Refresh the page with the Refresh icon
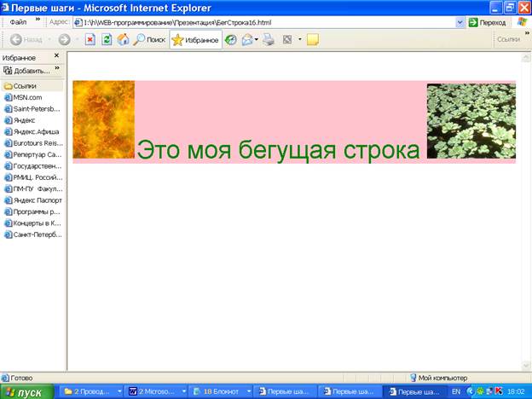Viewport: 532px width, 399px height. coord(107,40)
